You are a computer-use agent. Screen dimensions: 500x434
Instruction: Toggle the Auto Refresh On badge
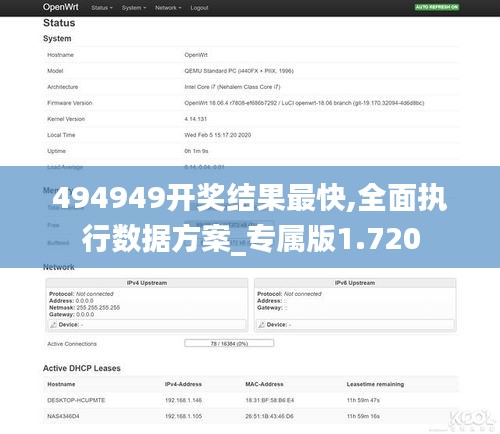pyautogui.click(x=437, y=7)
